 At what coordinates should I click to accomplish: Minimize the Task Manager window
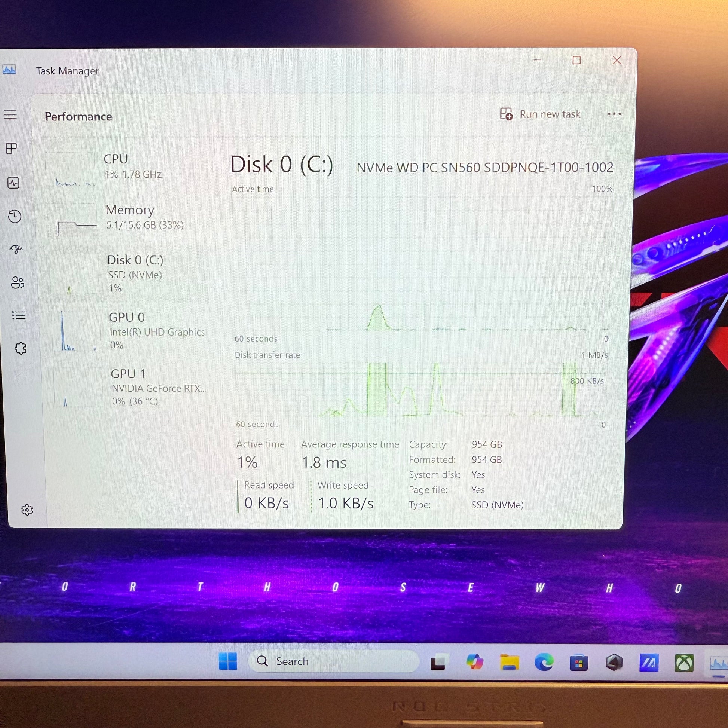pyautogui.click(x=537, y=60)
